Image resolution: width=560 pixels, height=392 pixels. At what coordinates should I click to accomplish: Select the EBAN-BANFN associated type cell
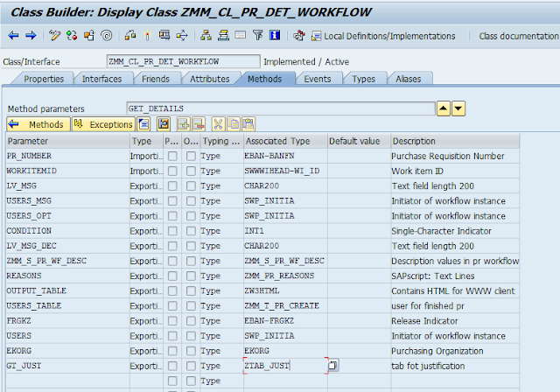pos(285,156)
